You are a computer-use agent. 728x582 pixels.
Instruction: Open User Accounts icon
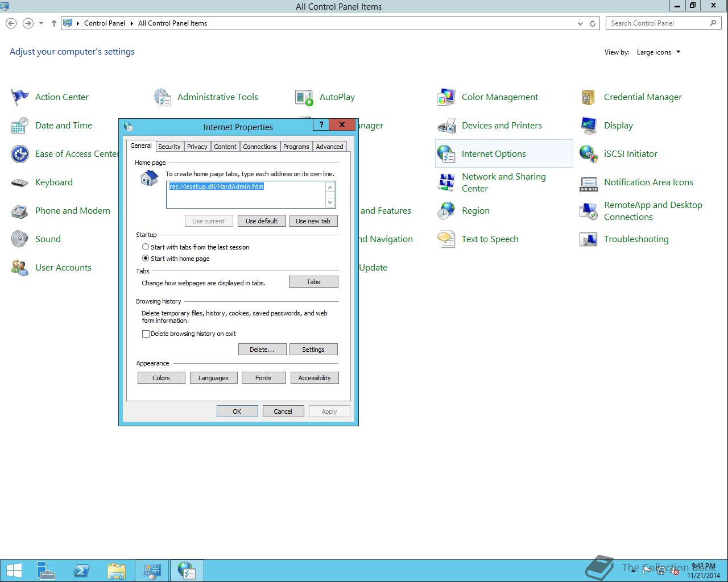click(20, 268)
